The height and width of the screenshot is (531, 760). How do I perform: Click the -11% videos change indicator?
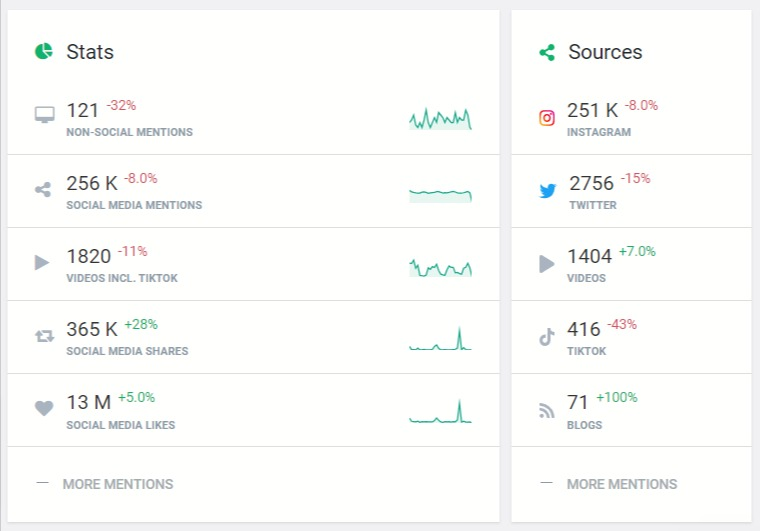pyautogui.click(x=132, y=251)
